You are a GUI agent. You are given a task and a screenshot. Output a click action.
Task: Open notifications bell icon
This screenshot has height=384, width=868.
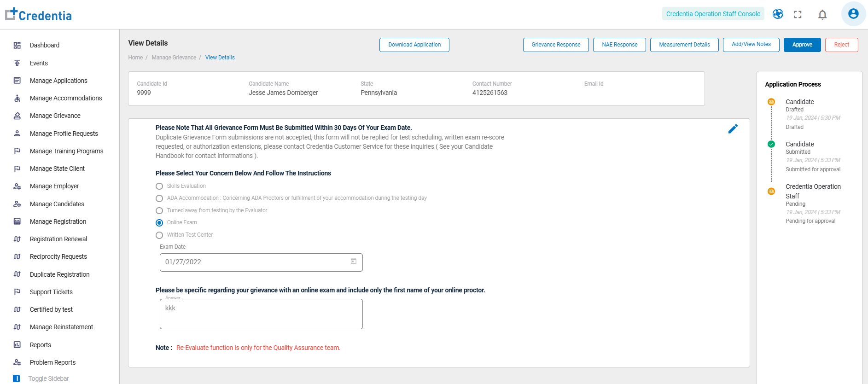point(822,15)
